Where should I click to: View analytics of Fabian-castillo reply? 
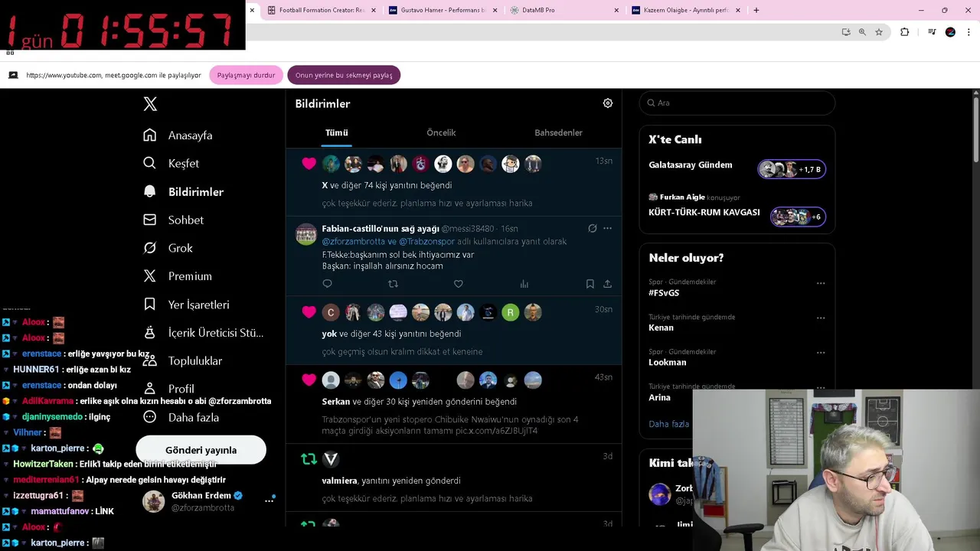(x=524, y=284)
